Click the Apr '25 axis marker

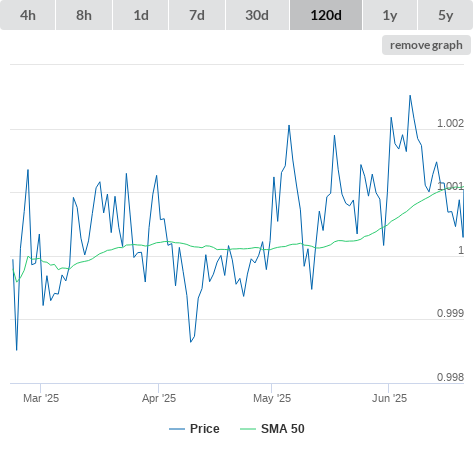[159, 398]
